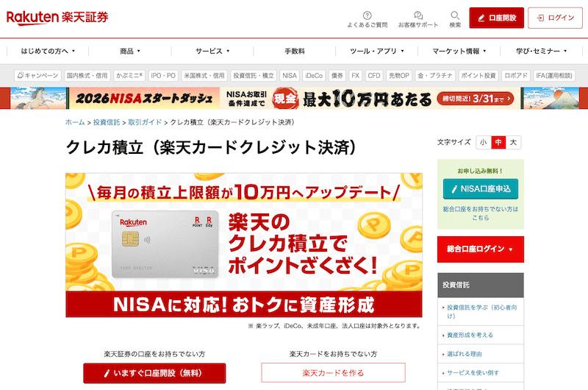This screenshot has width=588, height=390.
Task: Select the キャンペーン quick link tag
Action: coord(38,76)
